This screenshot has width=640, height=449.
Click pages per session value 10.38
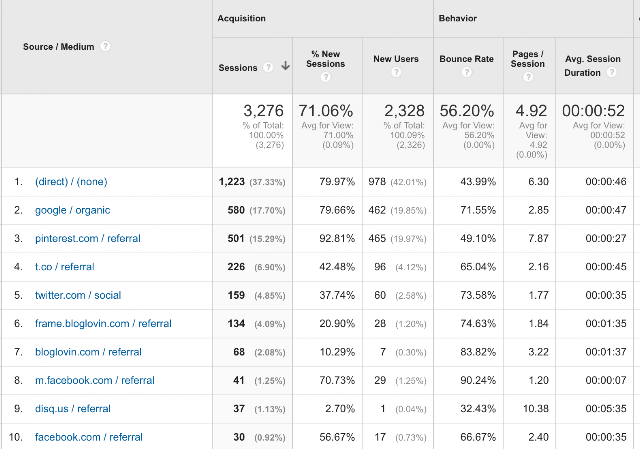tap(536, 409)
